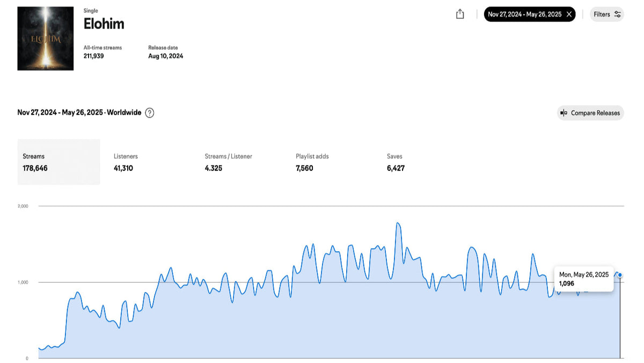Click the All-time streams value 211,939

(x=93, y=55)
